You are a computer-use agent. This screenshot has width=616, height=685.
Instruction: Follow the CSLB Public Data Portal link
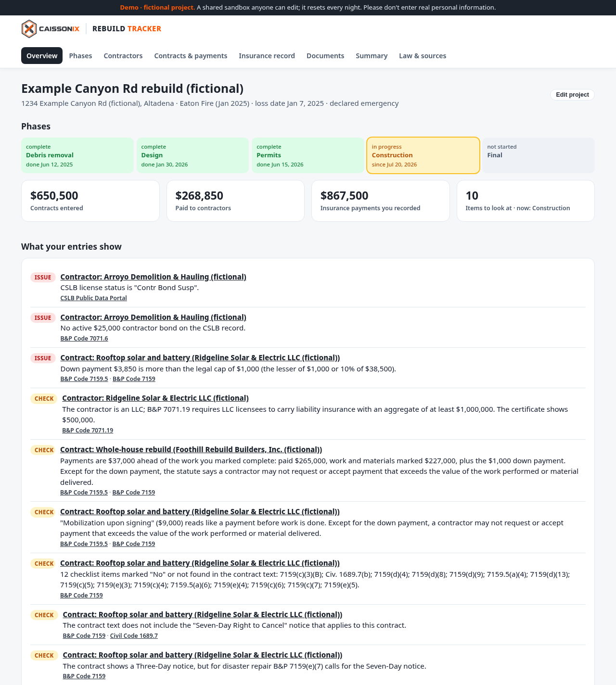tap(93, 298)
